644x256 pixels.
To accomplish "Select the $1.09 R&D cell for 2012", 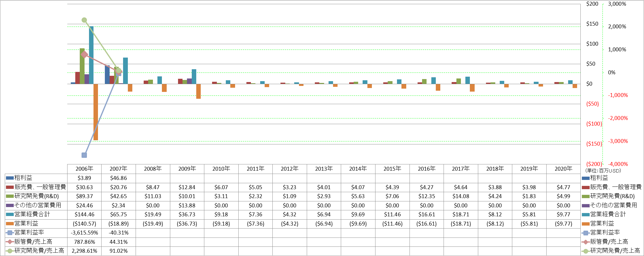I will coord(289,196).
